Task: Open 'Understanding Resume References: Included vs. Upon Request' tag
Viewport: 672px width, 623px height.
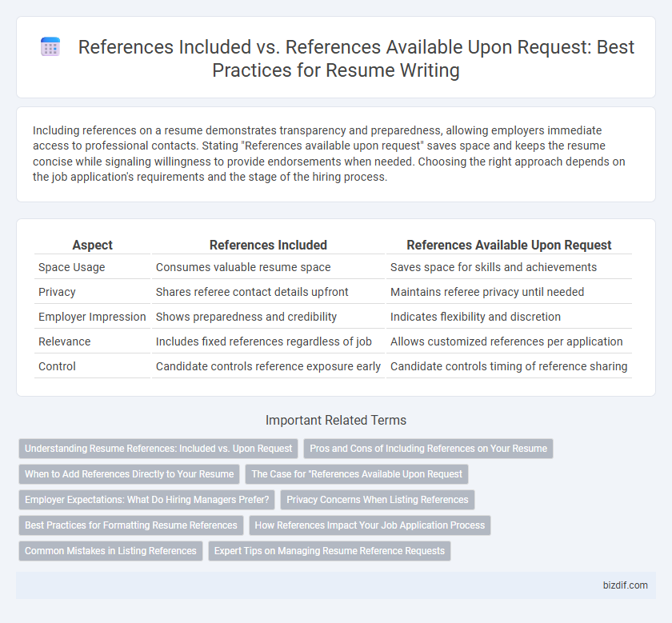Action: [x=158, y=449]
